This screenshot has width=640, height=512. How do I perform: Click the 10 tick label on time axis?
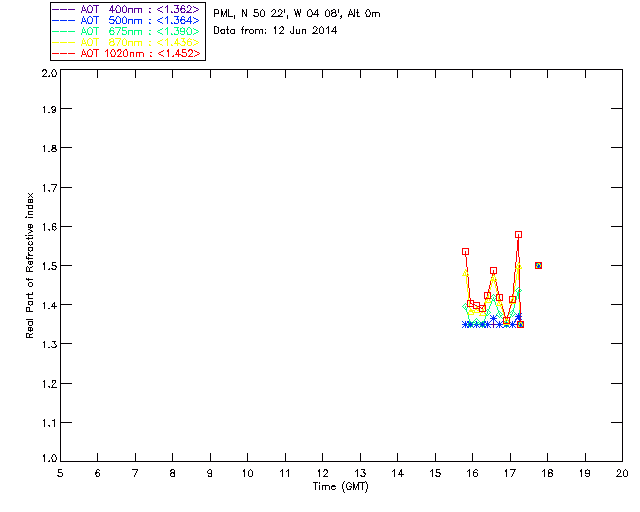click(x=247, y=473)
